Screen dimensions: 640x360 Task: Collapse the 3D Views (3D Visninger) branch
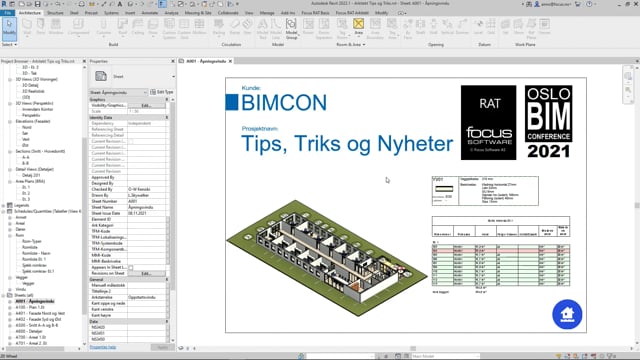point(10,79)
